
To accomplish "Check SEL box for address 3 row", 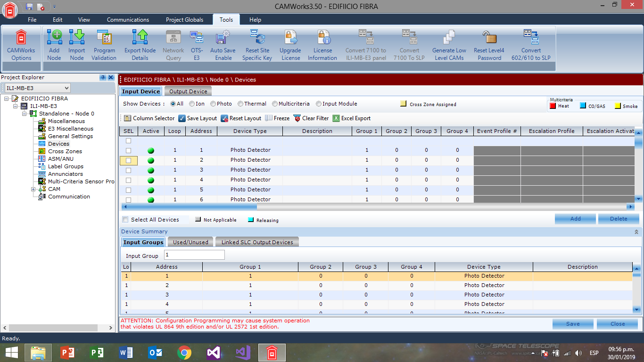I will pyautogui.click(x=128, y=170).
